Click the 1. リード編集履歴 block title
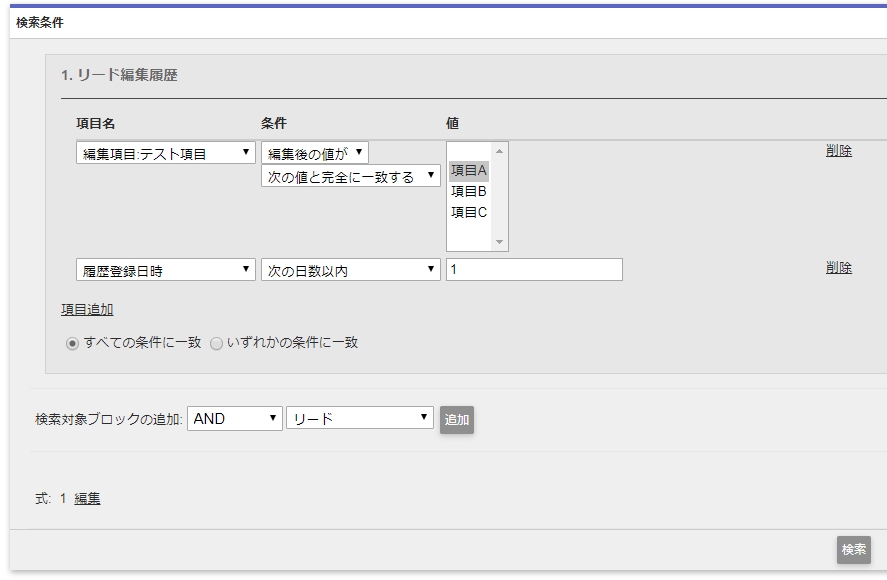The width and height of the screenshot is (887, 580). click(x=119, y=75)
